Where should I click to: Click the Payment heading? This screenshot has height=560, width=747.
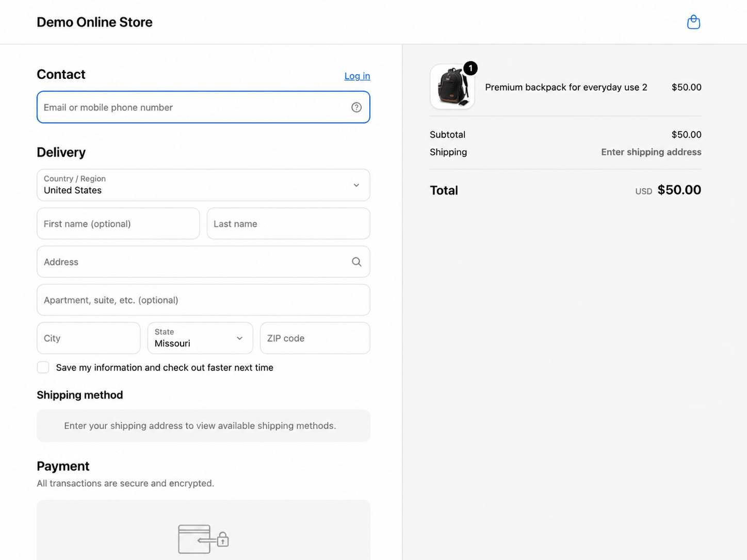63,466
